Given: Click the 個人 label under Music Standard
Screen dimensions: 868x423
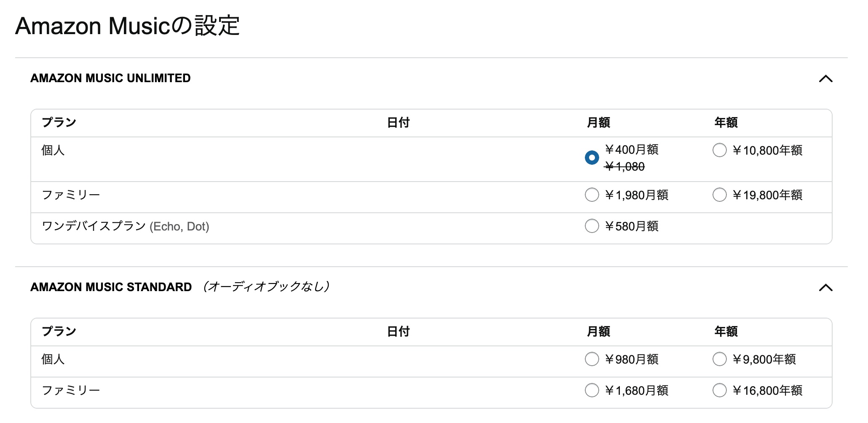Looking at the screenshot, I should coord(53,359).
